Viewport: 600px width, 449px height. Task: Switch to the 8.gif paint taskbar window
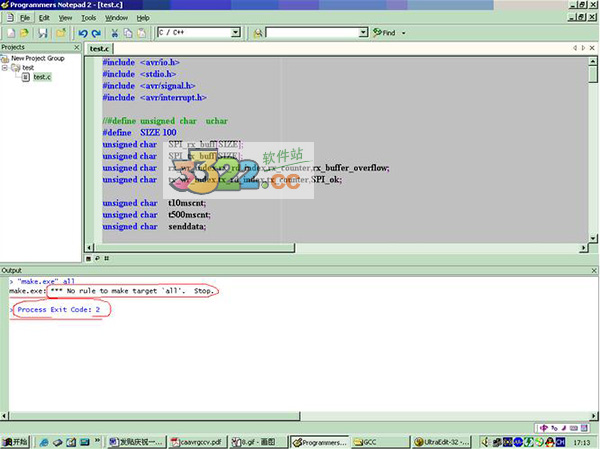pyautogui.click(x=258, y=442)
